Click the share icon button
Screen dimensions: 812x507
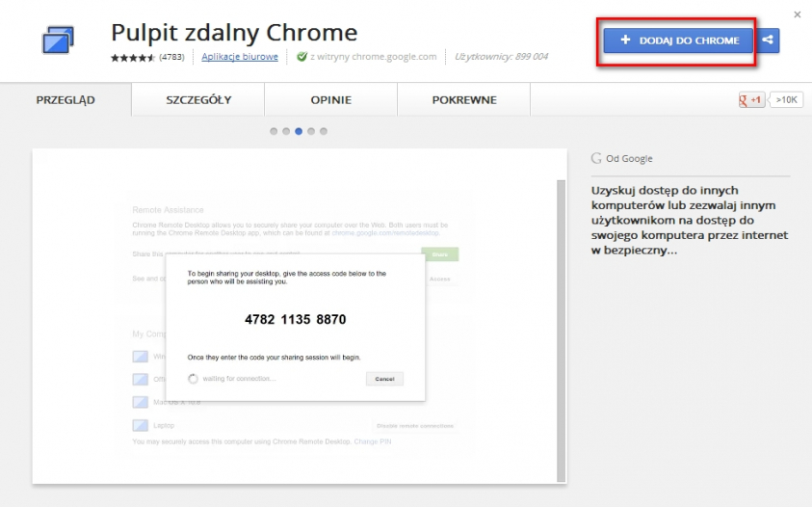coord(768,40)
